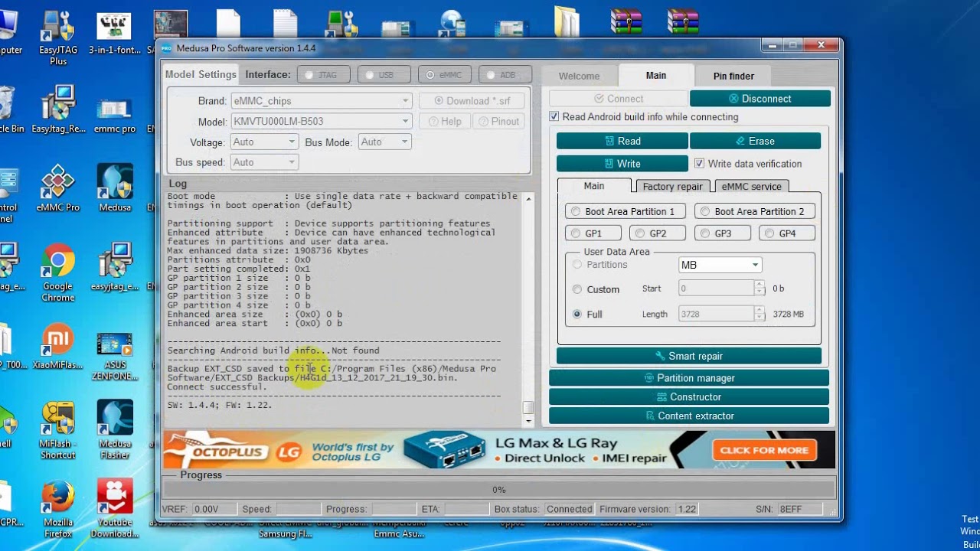980x551 pixels.
Task: Open Smart repair
Action: click(689, 356)
